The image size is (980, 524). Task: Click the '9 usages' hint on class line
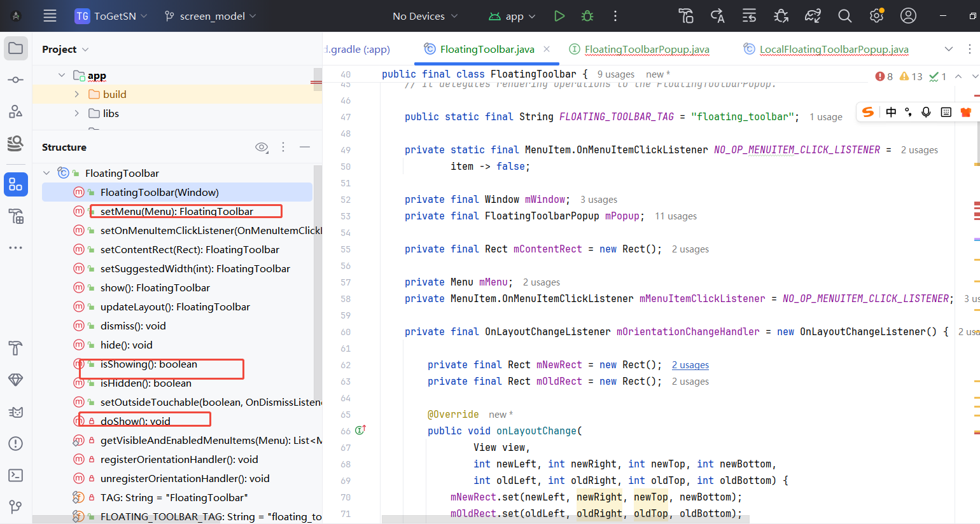[x=616, y=74]
